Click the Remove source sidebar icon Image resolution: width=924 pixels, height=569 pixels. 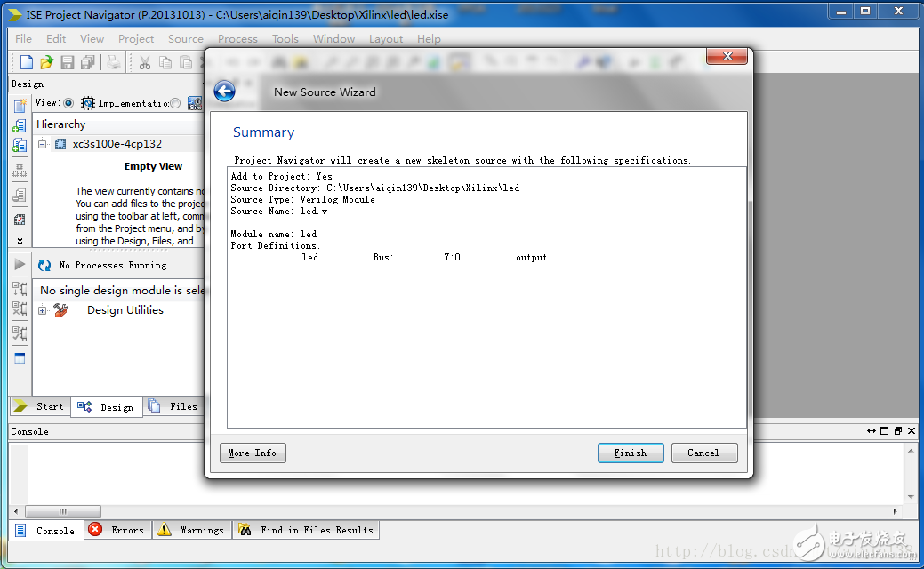[20, 195]
